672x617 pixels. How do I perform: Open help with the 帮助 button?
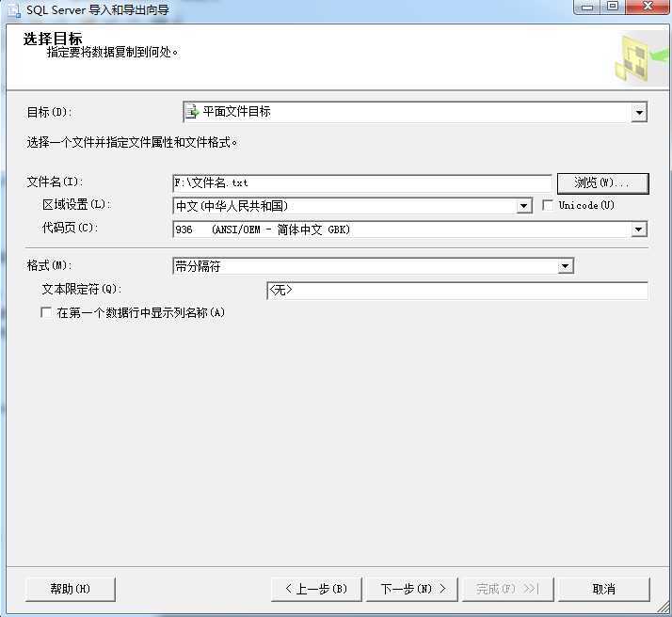(x=71, y=589)
